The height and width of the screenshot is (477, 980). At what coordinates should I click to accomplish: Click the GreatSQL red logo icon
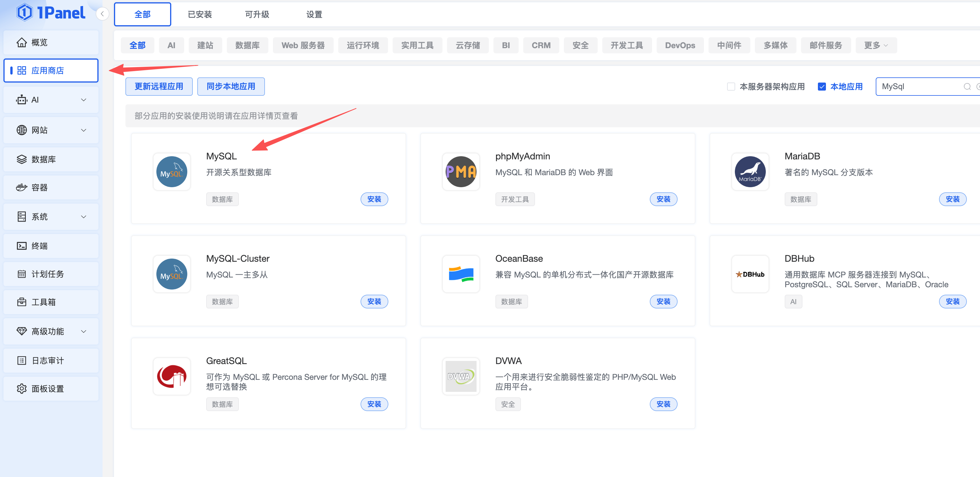[172, 376]
